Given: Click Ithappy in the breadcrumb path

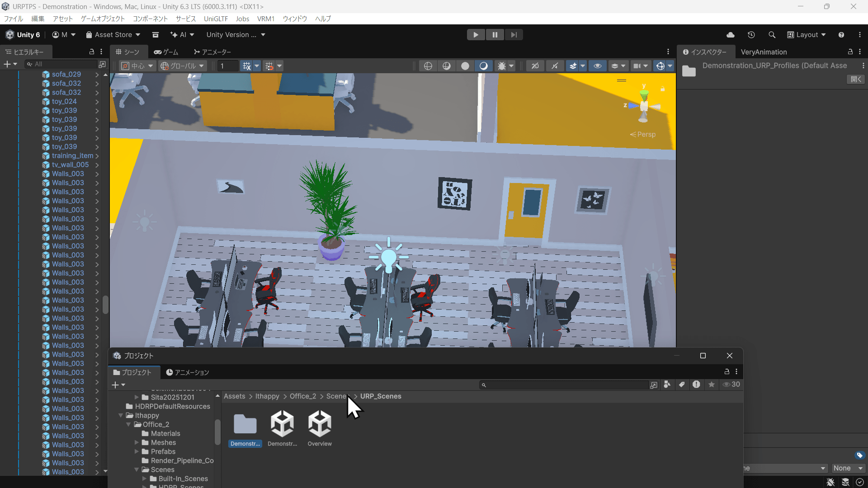Looking at the screenshot, I should coord(267,396).
